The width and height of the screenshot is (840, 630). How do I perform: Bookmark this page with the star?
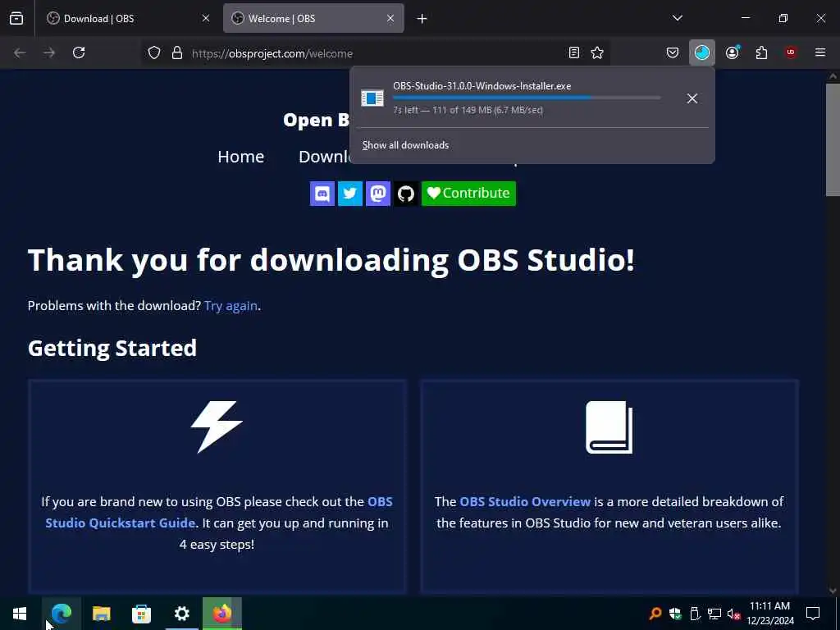[597, 52]
